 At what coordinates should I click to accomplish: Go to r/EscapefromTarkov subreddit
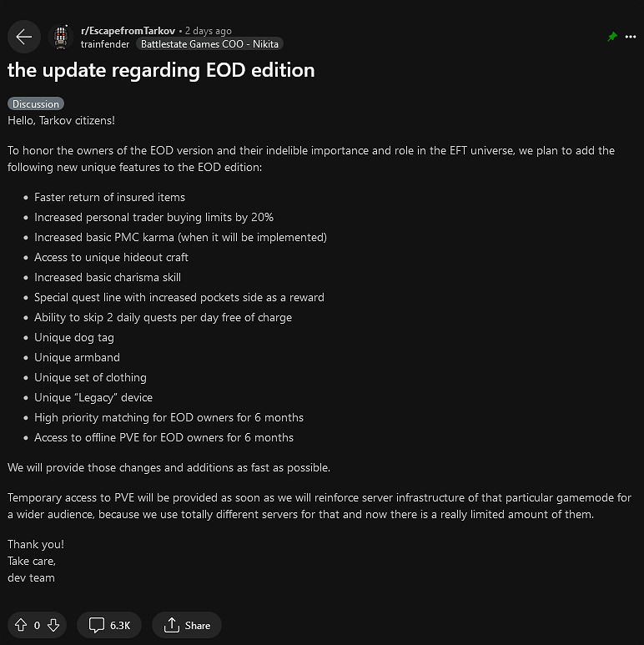coord(128,31)
